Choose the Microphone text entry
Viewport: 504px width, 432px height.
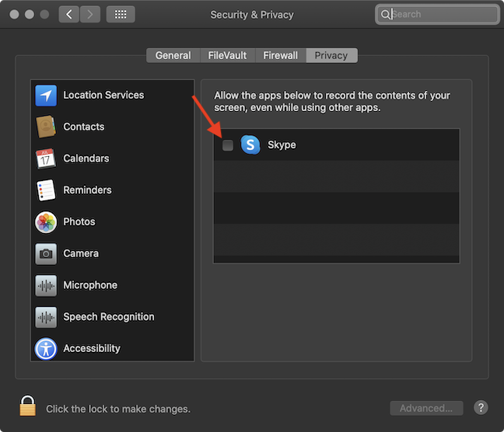pyautogui.click(x=90, y=285)
